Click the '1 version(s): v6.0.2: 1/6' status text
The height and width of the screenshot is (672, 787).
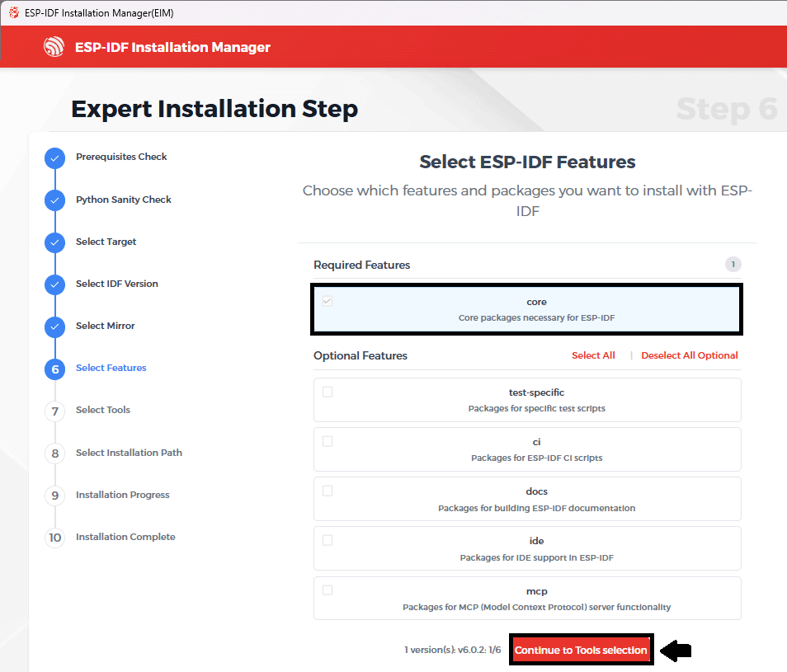tap(453, 650)
